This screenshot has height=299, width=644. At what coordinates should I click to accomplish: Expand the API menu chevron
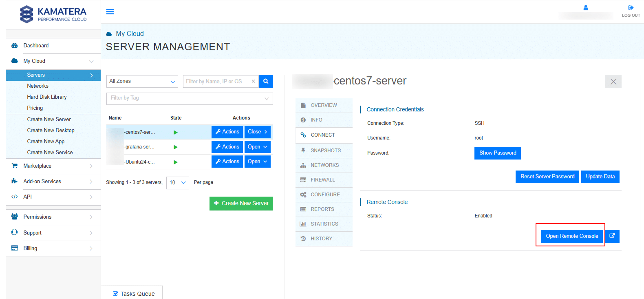pos(91,197)
